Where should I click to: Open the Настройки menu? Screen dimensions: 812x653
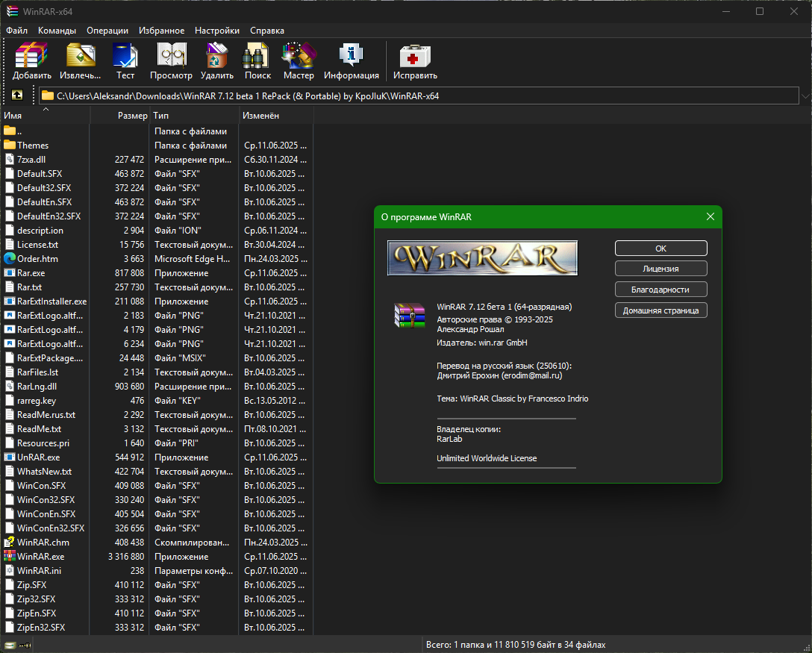pyautogui.click(x=217, y=31)
